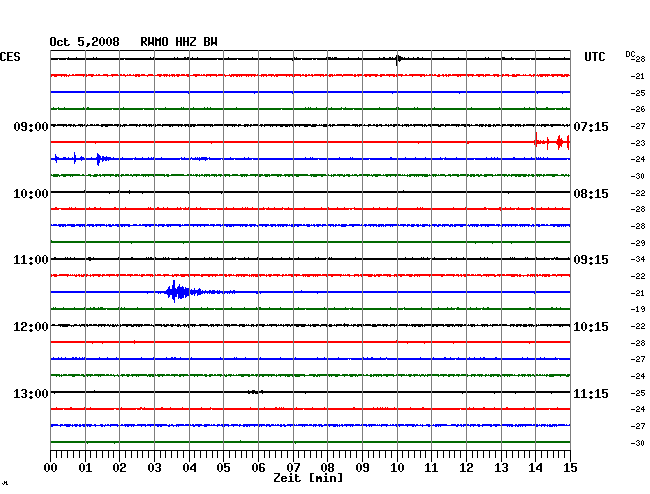The image size is (650, 494).
Task: Click minute tick label "02"
Action: (x=119, y=468)
